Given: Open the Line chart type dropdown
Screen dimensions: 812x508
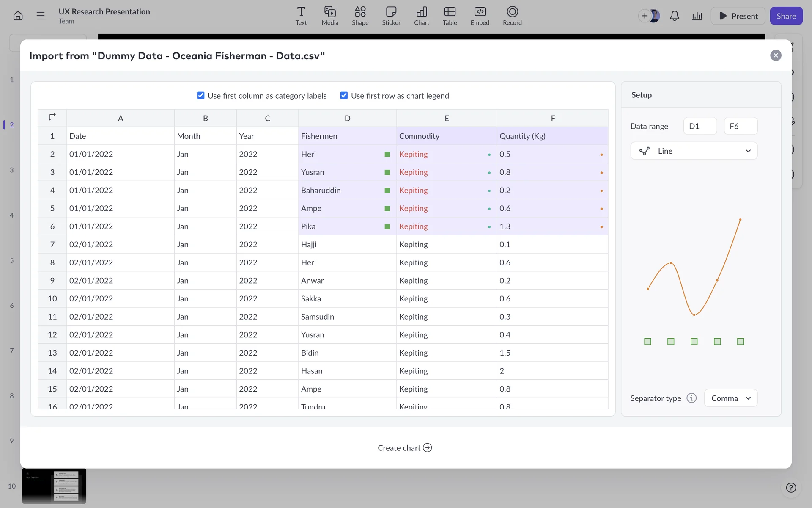Looking at the screenshot, I should click(x=694, y=151).
